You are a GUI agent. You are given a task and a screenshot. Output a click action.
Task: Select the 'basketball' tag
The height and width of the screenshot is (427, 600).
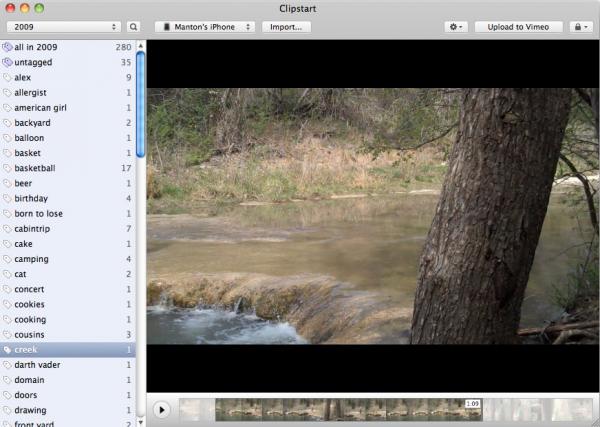(68, 168)
